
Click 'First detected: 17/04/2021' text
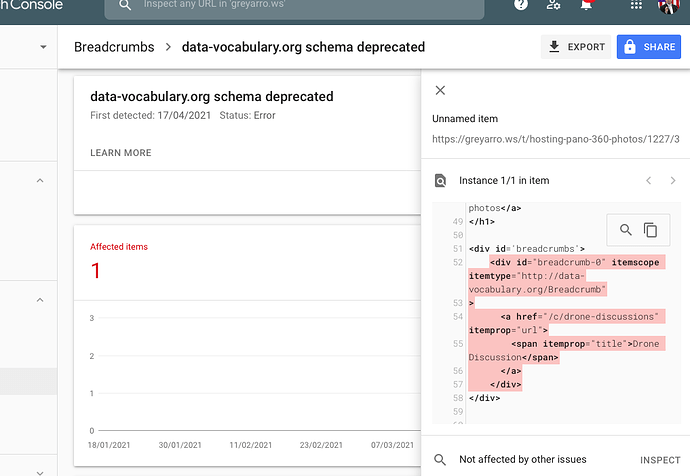pos(150,115)
